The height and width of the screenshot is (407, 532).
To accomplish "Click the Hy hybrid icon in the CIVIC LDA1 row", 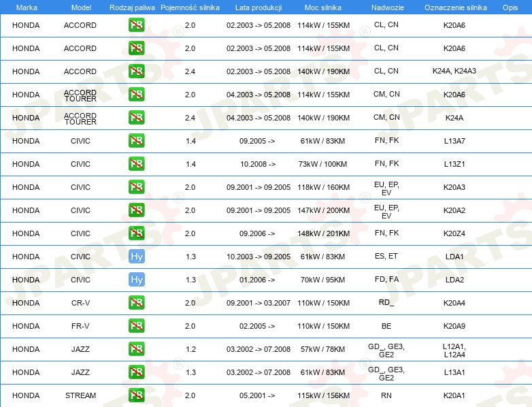I will tap(136, 257).
